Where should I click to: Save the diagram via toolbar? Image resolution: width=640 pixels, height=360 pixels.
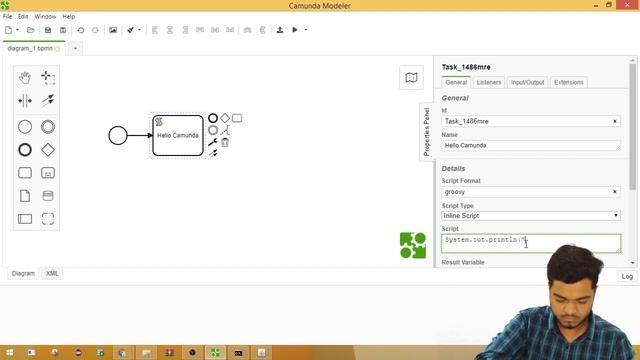pos(48,30)
